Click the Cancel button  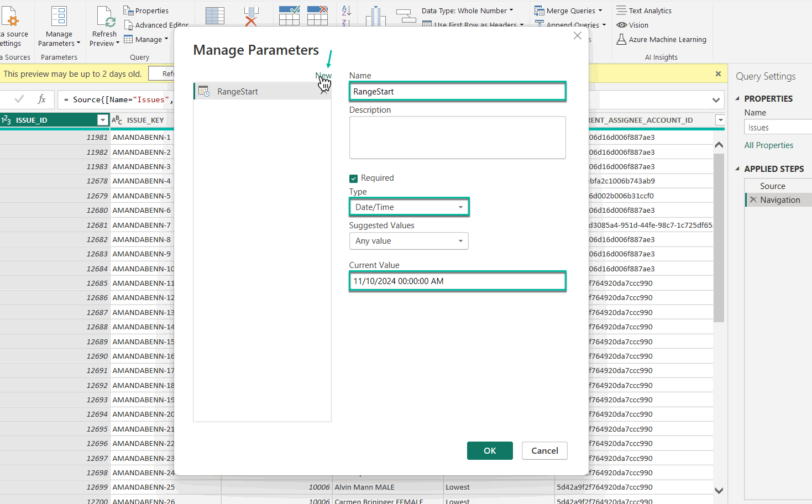544,451
